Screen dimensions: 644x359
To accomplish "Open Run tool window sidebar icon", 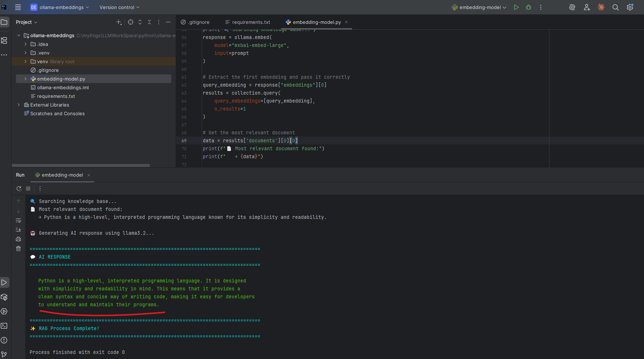I will pos(4,282).
